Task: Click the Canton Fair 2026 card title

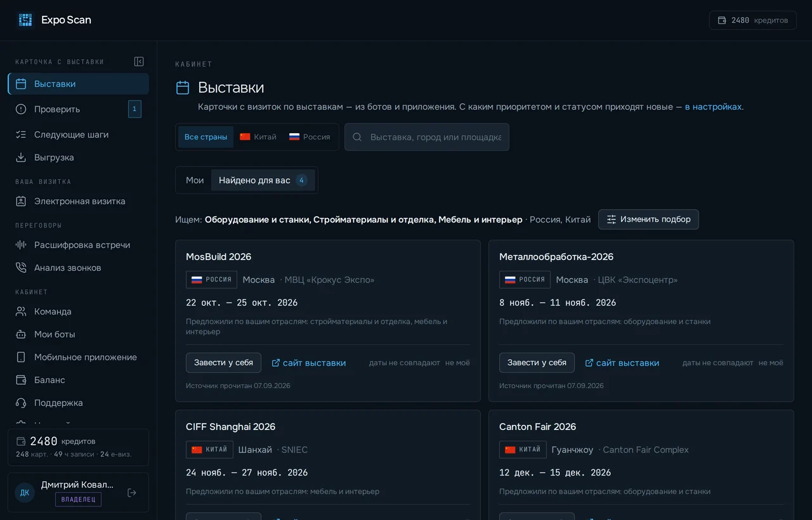Action: tap(537, 427)
